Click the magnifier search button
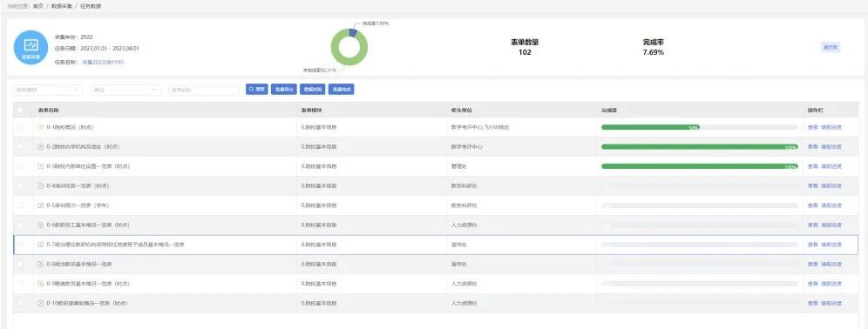The height and width of the screenshot is (329, 868). [257, 89]
